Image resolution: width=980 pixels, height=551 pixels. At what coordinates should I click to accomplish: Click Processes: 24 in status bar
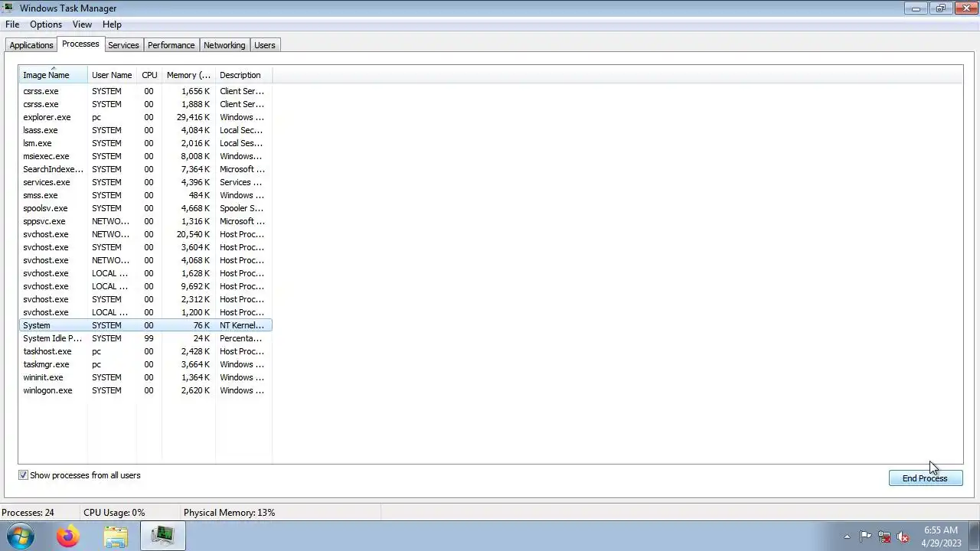click(28, 513)
